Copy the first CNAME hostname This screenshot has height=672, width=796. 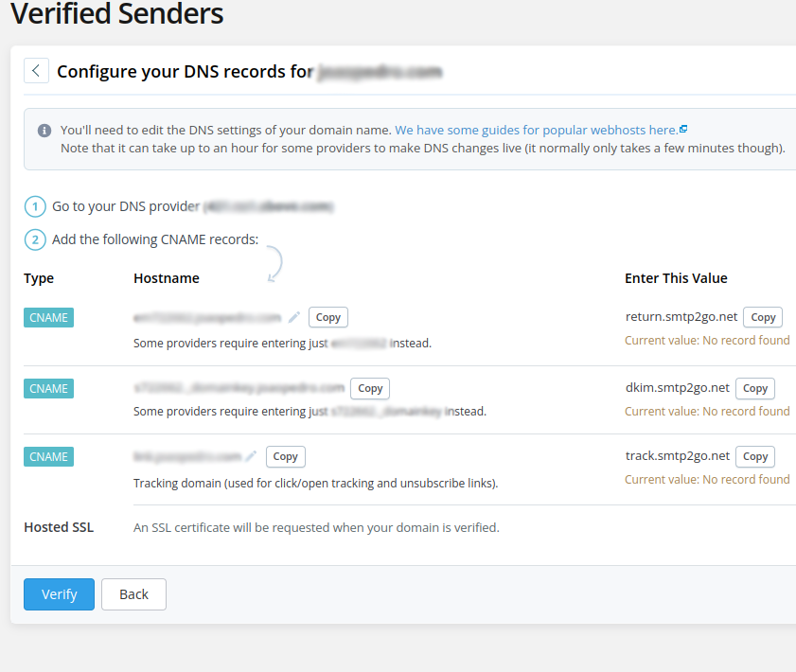pyautogui.click(x=328, y=317)
